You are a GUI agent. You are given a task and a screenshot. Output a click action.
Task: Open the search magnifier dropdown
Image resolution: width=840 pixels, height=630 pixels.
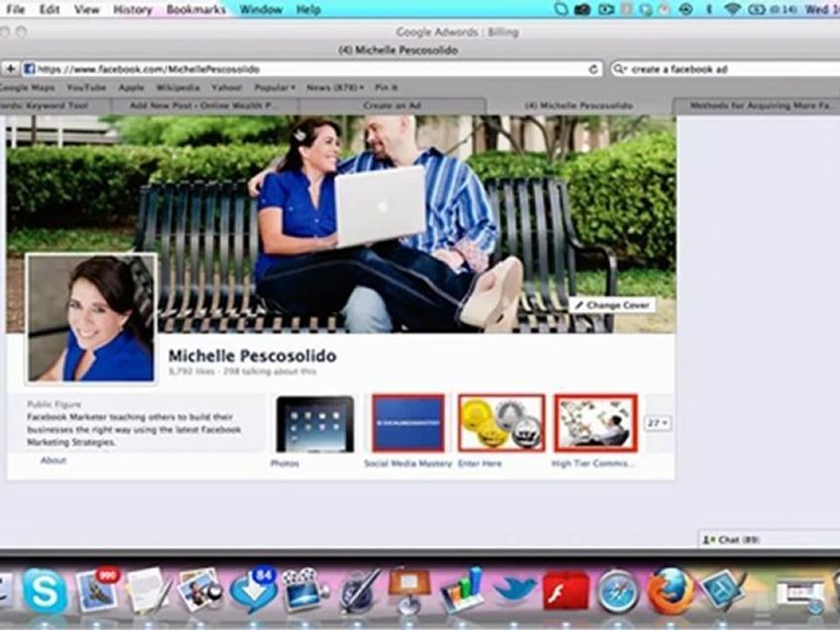click(619, 69)
